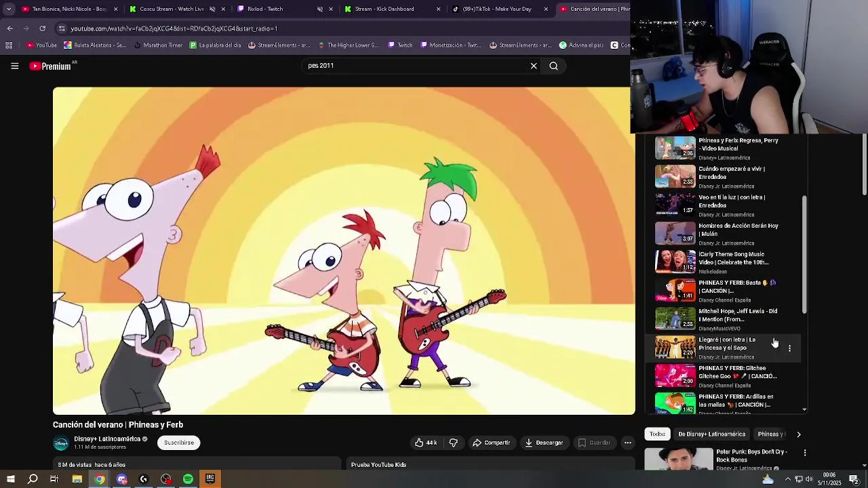Select De Disney+ Latinoamérica filter chip
Image resolution: width=868 pixels, height=488 pixels.
(711, 434)
